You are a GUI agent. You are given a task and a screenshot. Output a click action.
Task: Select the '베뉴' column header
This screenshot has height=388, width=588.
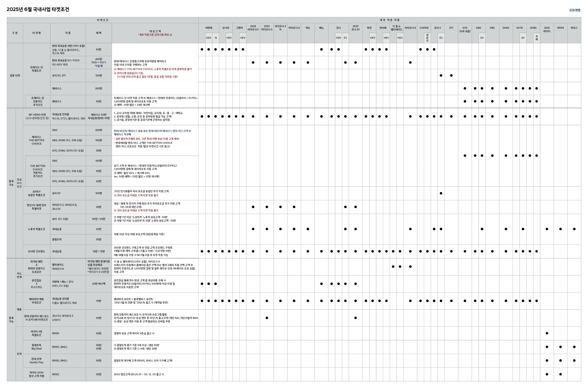click(321, 28)
